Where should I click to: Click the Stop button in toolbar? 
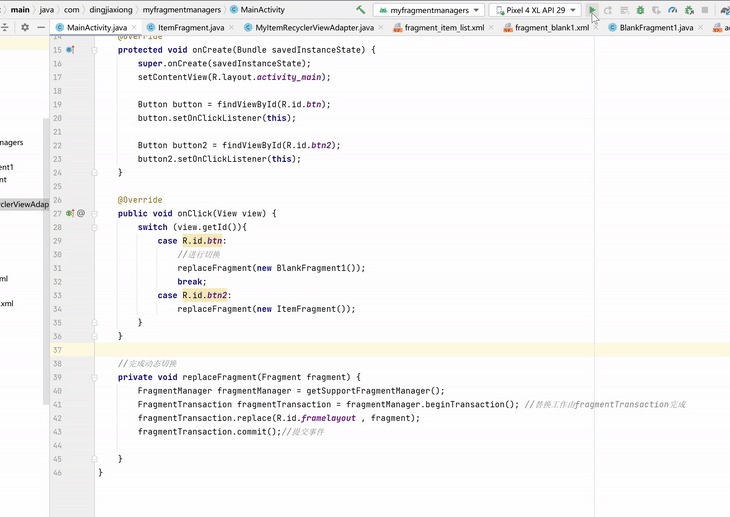click(705, 10)
